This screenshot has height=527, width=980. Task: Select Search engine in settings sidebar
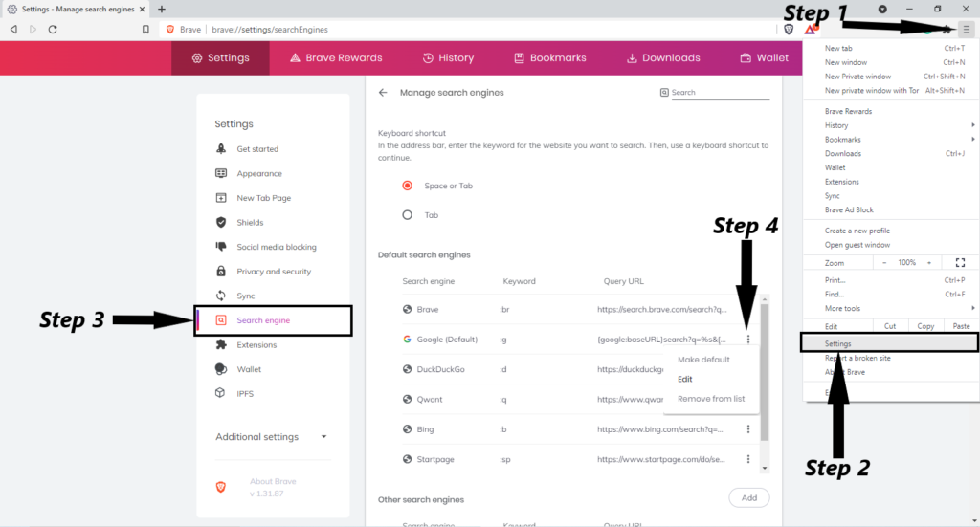point(273,320)
